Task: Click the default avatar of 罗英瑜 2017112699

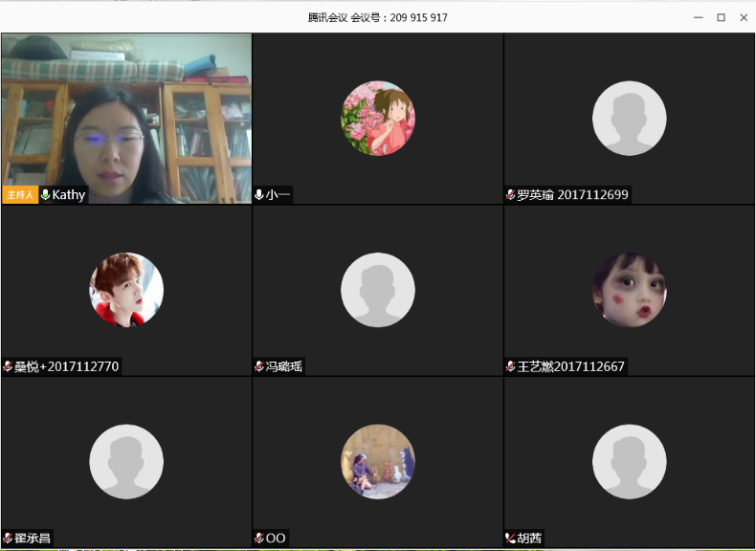Action: (629, 118)
